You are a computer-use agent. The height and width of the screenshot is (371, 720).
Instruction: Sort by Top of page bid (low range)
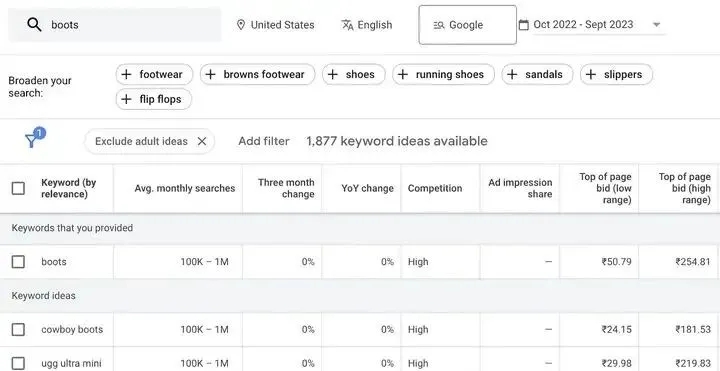[x=605, y=188]
